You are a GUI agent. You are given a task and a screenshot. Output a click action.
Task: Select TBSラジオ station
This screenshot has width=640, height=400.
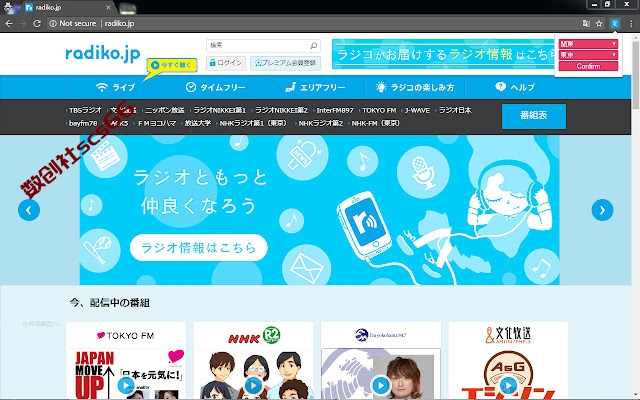(85, 110)
